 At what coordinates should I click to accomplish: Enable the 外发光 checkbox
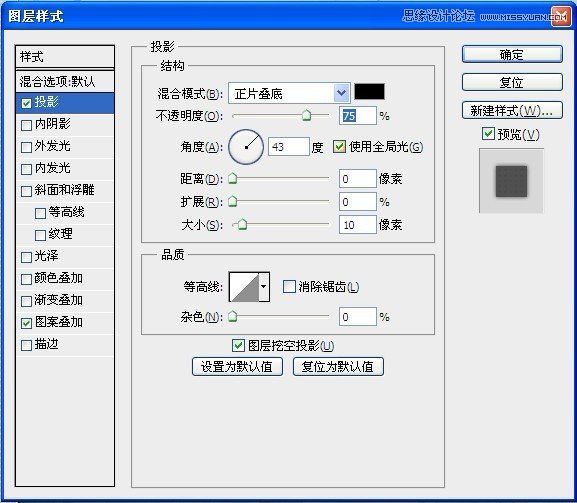(x=26, y=147)
